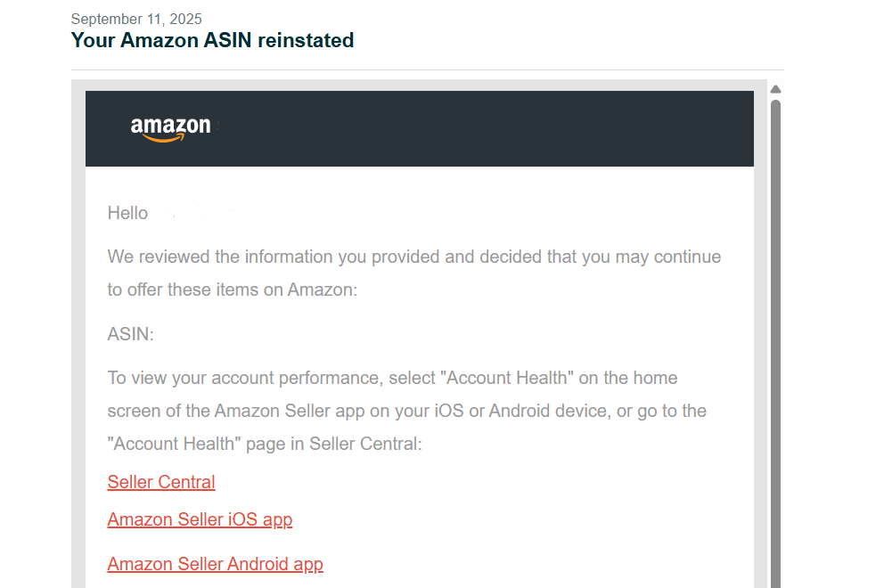Open the Amazon Seller iOS app link
This screenshot has width=884, height=588.
pos(200,519)
